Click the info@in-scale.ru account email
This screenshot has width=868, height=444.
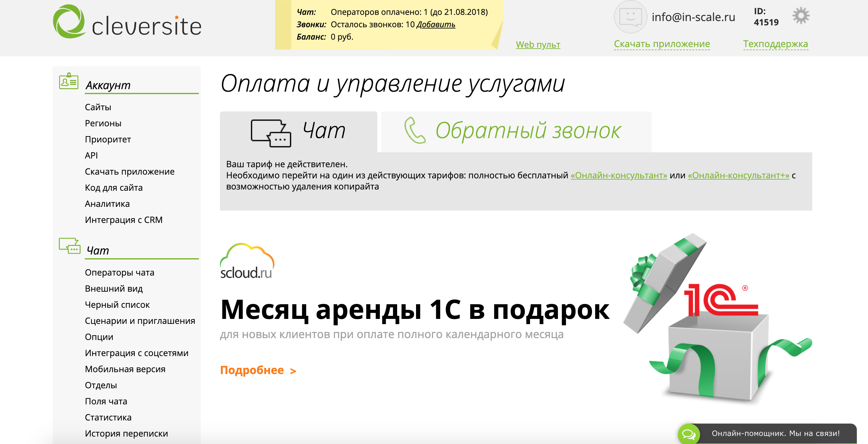coord(693,17)
